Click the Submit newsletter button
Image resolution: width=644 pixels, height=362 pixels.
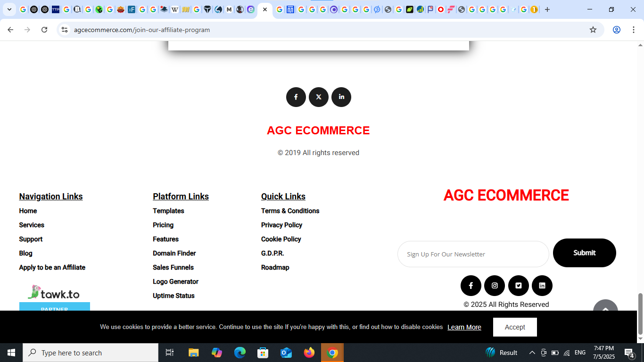(585, 253)
